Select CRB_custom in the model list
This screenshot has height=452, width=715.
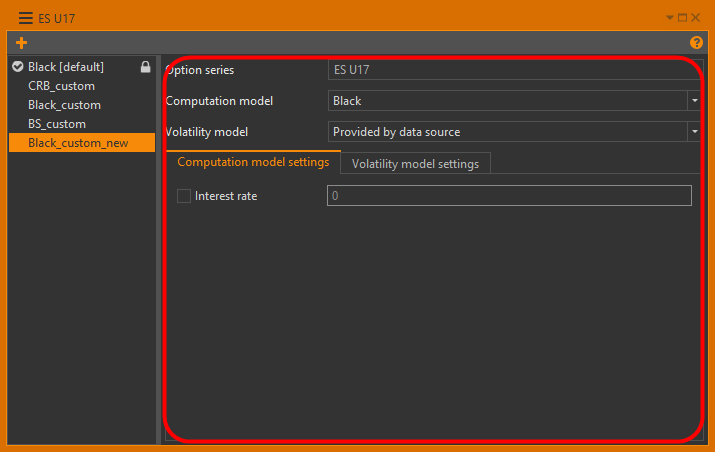[x=61, y=86]
